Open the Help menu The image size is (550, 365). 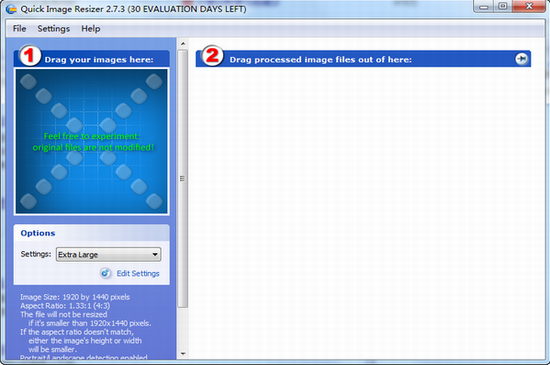[x=91, y=29]
